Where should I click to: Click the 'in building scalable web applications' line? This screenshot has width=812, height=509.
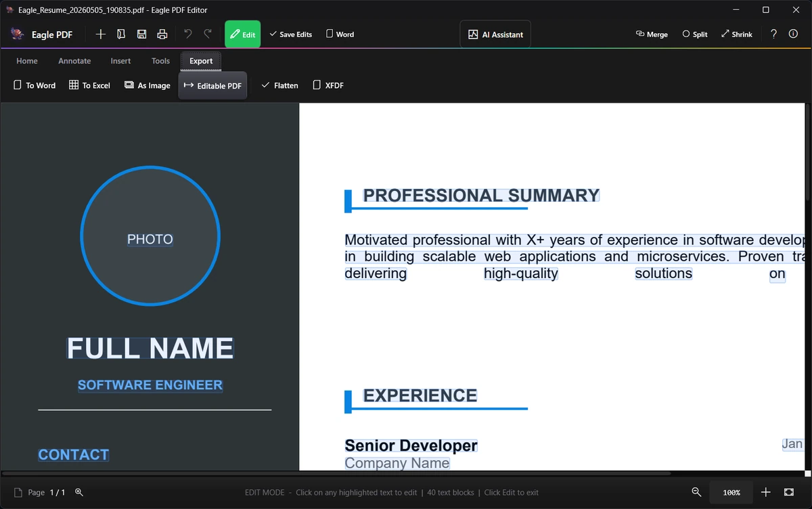574,257
